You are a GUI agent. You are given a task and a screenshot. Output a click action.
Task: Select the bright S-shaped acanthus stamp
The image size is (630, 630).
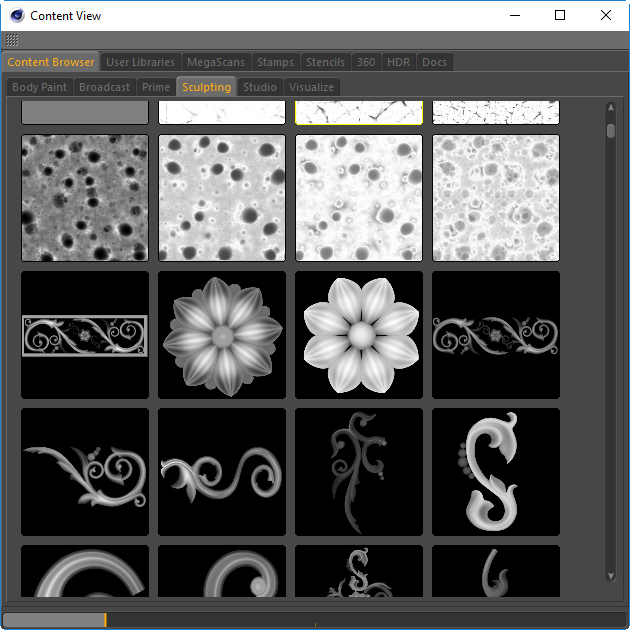(496, 472)
